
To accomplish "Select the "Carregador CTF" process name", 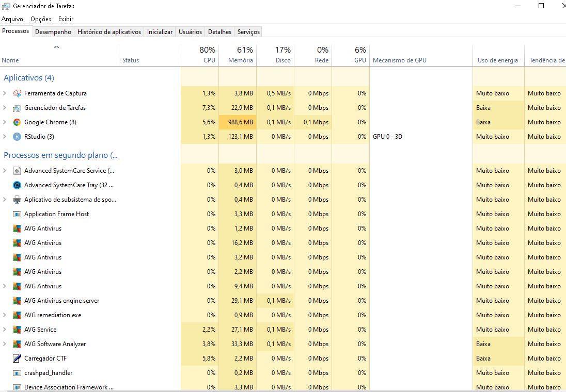I will [x=45, y=358].
